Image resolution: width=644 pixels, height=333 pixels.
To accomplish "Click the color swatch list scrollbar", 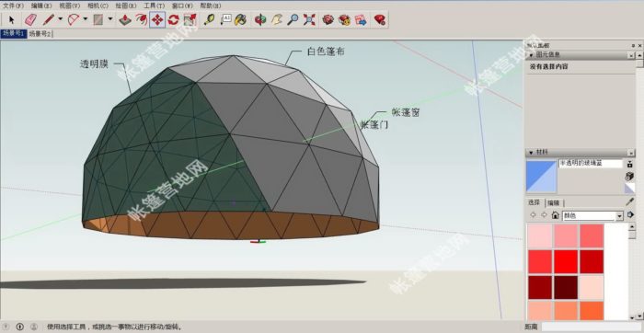I will point(632,271).
